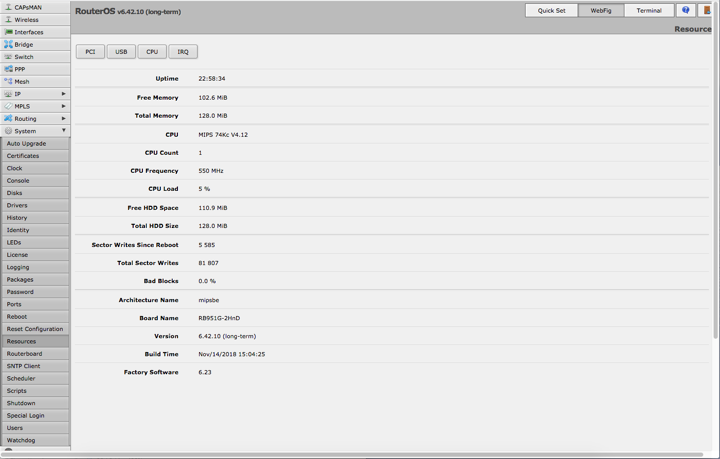
Task: Open Password page
Action: (x=35, y=292)
